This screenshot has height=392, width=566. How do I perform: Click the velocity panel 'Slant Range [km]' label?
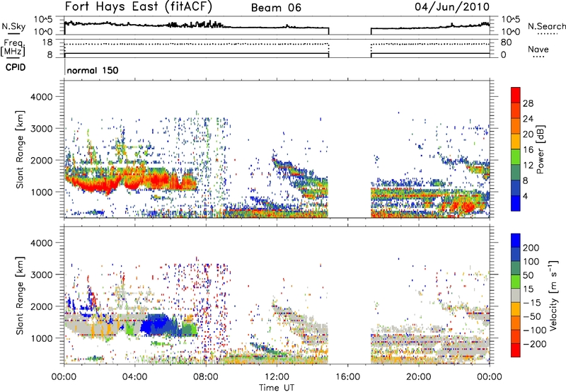20,295
